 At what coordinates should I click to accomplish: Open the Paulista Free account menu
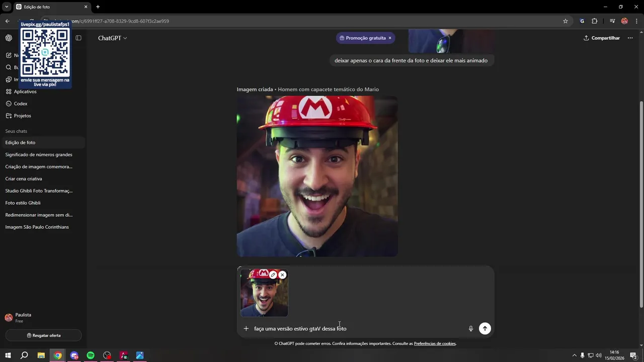click(x=43, y=317)
